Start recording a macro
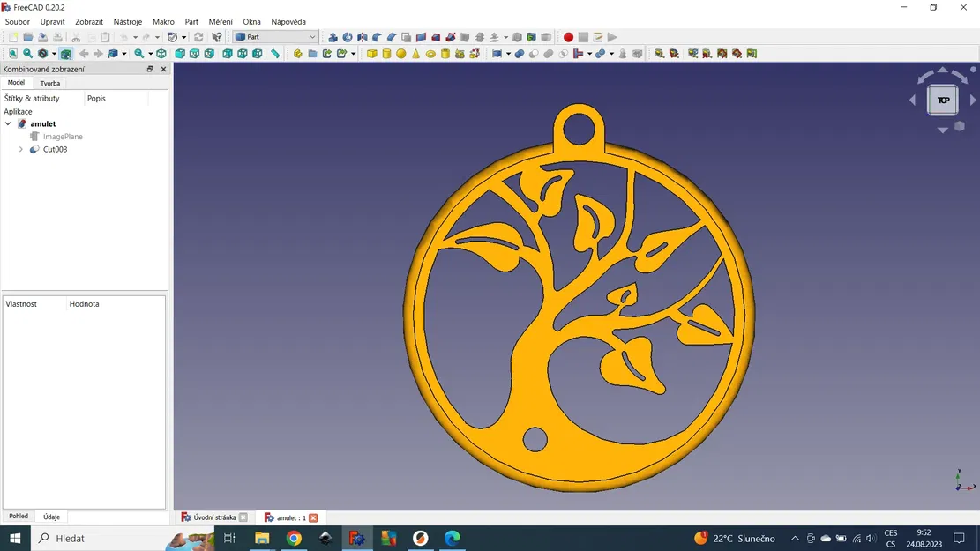 coord(568,37)
